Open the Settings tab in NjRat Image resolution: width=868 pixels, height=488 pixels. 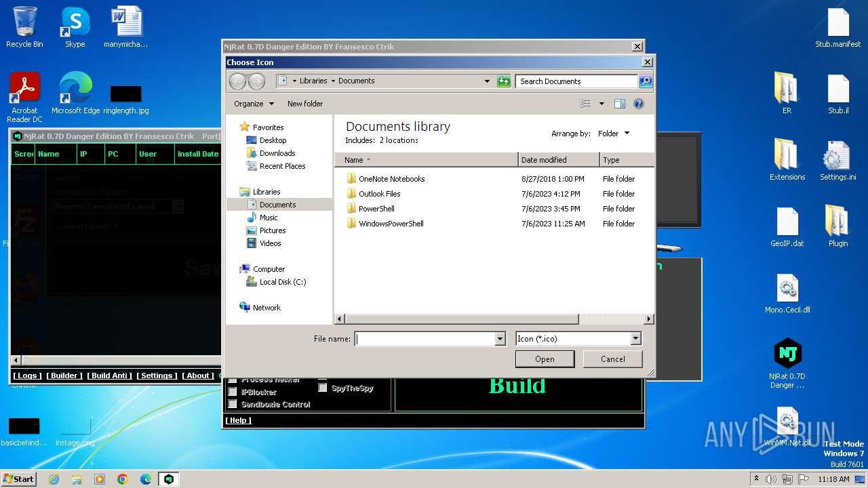tap(157, 375)
